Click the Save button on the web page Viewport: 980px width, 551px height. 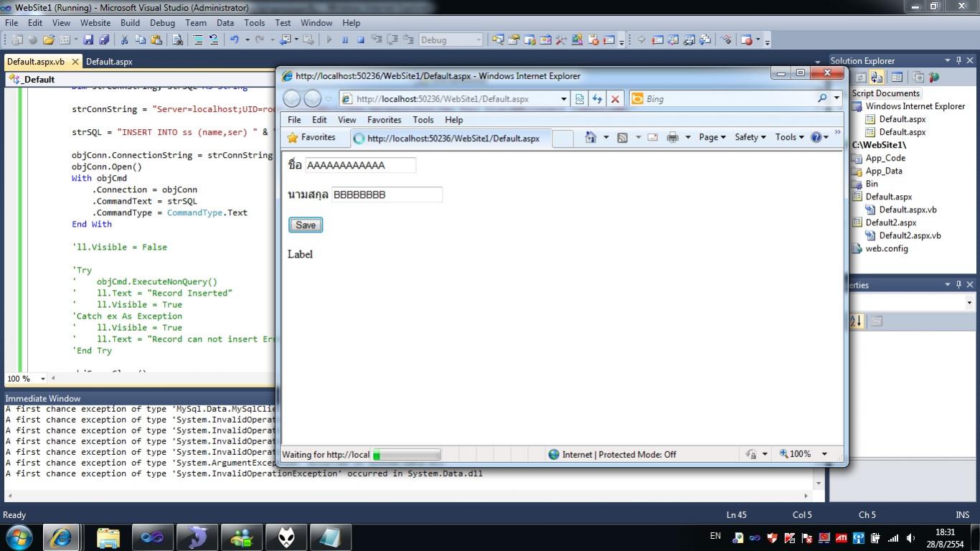(x=306, y=225)
